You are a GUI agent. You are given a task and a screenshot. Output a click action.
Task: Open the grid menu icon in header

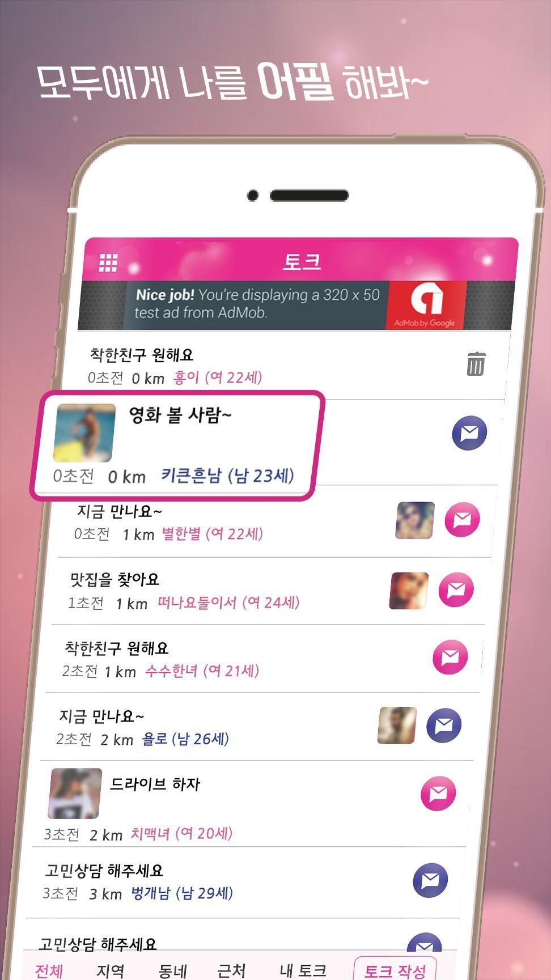pos(108,262)
